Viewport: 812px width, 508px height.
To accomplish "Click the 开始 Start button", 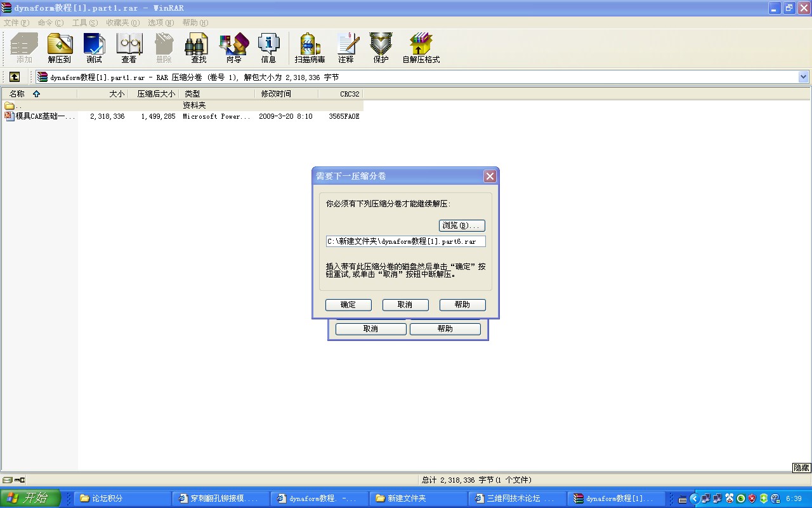I will click(x=30, y=498).
